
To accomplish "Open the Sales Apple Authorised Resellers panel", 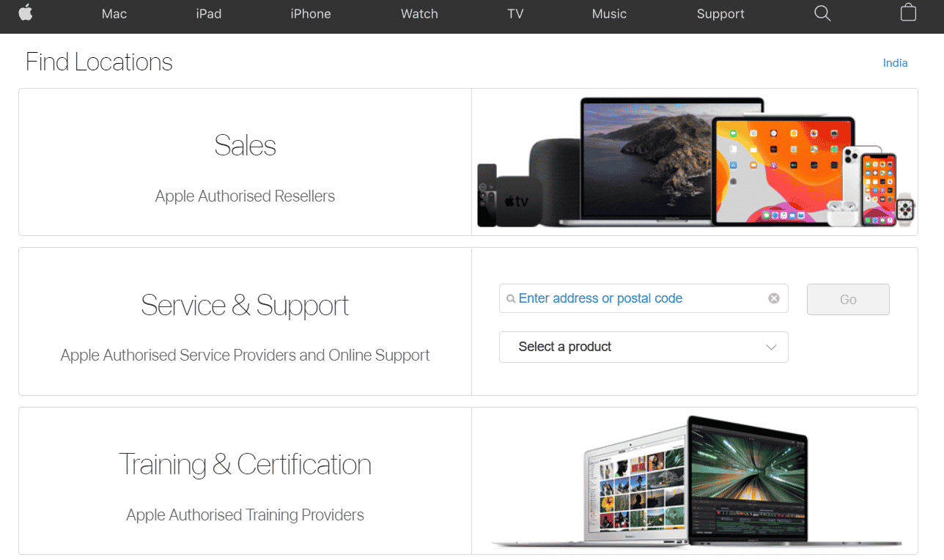I will pyautogui.click(x=245, y=162).
